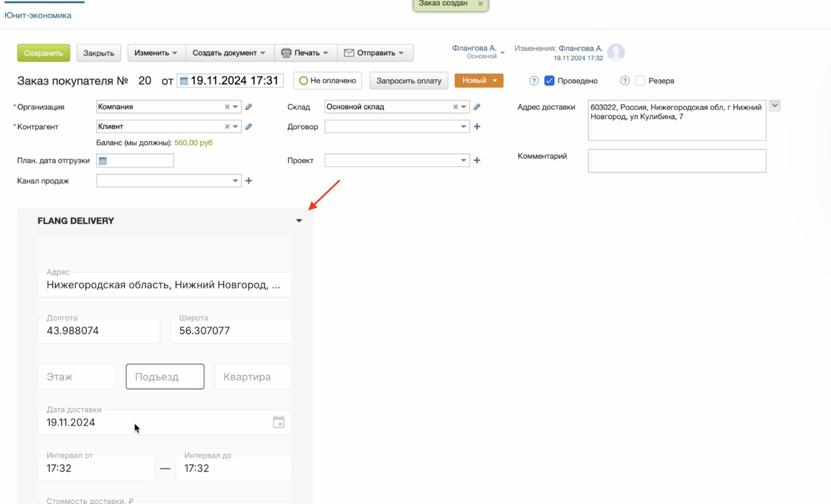
Task: Open the Новый order status dropdown
Action: pyautogui.click(x=479, y=81)
